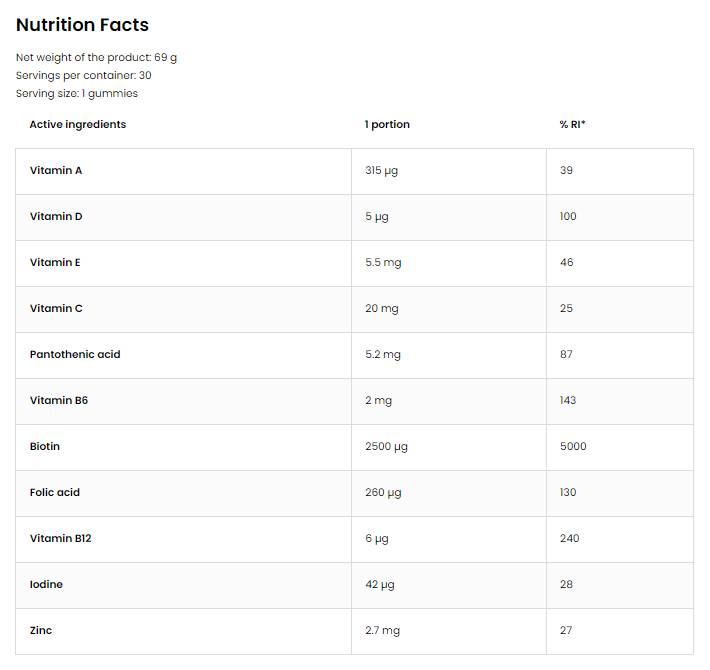Click the % RI* column header

(x=572, y=125)
